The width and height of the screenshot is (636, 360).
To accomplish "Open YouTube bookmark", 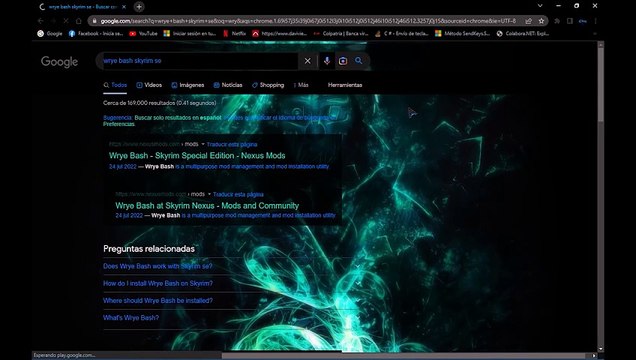I will tap(143, 34).
